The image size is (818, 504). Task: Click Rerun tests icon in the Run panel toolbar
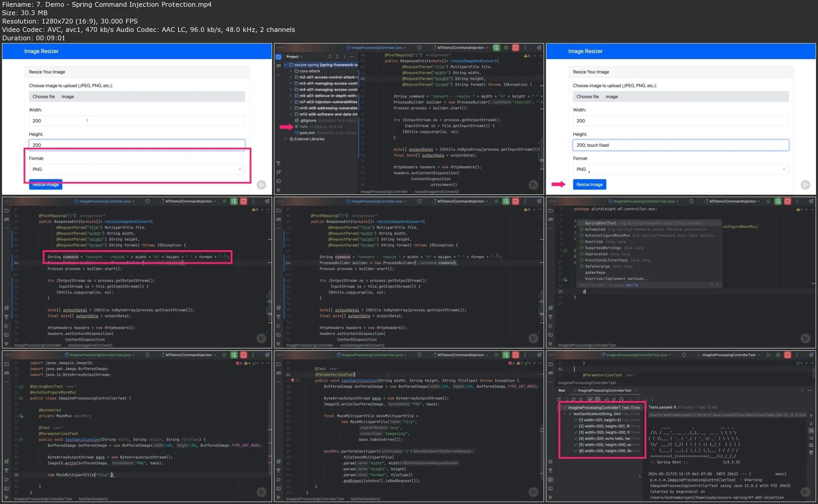pos(559,399)
